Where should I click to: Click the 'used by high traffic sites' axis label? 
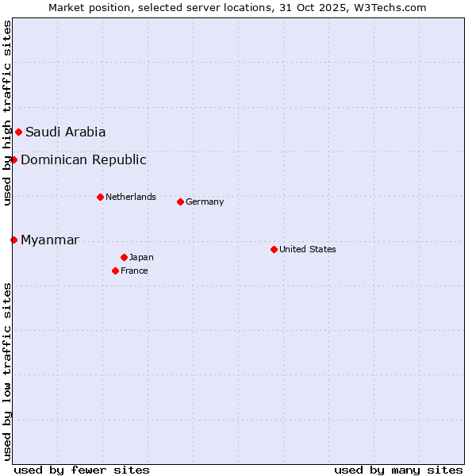[7, 113]
